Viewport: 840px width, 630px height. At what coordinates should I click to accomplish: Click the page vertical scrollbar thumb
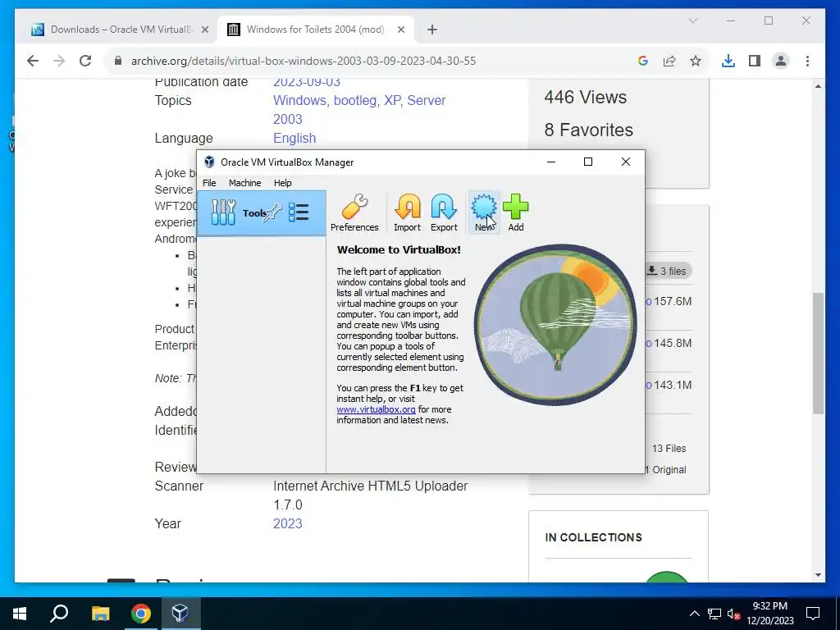coord(818,353)
